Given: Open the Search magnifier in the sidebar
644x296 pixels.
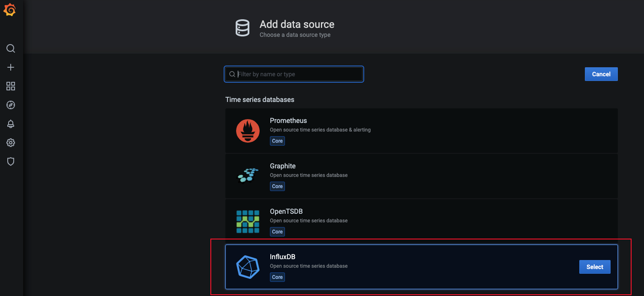Looking at the screenshot, I should tap(11, 48).
